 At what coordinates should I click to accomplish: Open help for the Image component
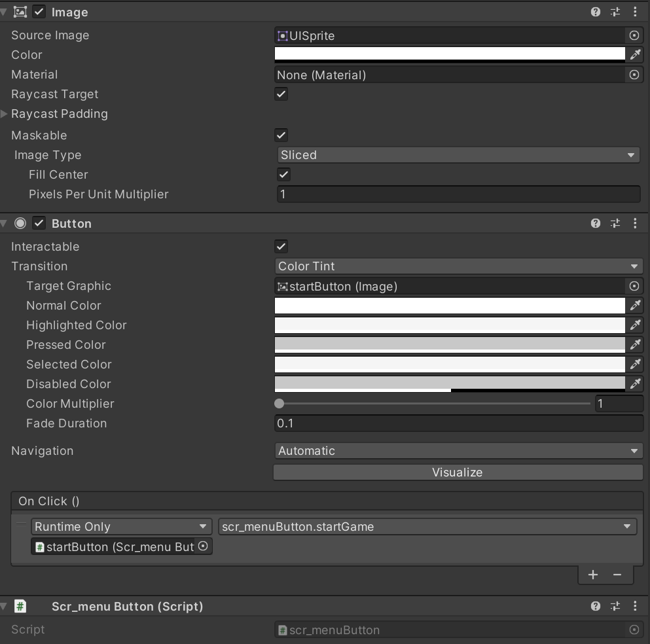click(x=595, y=12)
